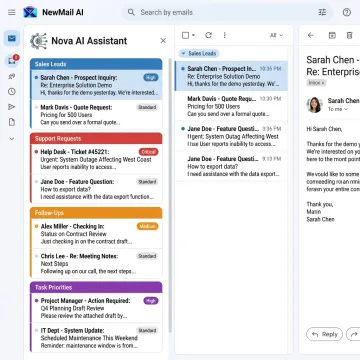
Task: Click the Standard badge on Chris Lee card
Action: click(147, 256)
